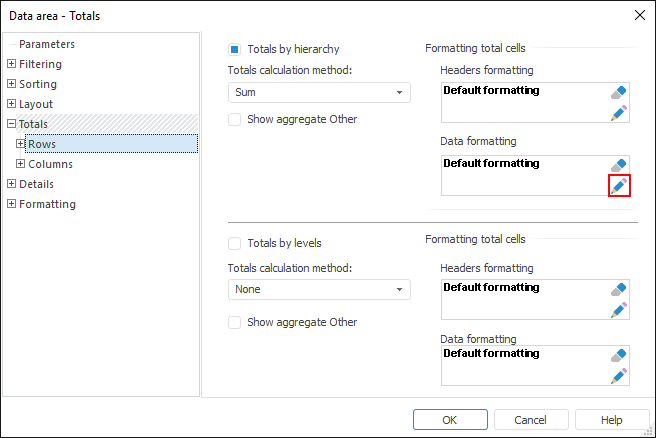This screenshot has height=438, width=656.
Task: Click the OK button
Action: tap(450, 420)
